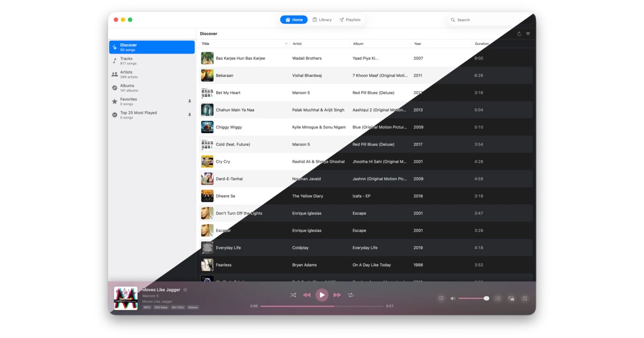
Task: Skip to the next track
Action: click(337, 295)
